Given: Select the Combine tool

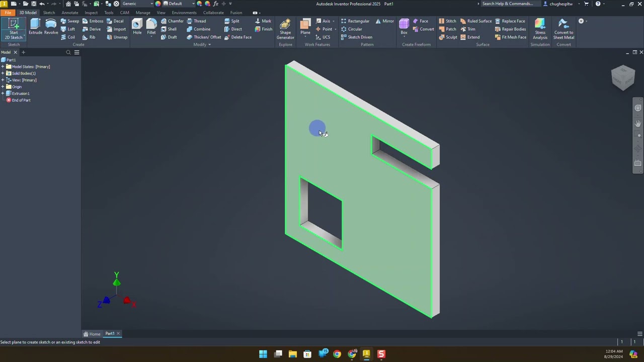Looking at the screenshot, I should pyautogui.click(x=198, y=29).
